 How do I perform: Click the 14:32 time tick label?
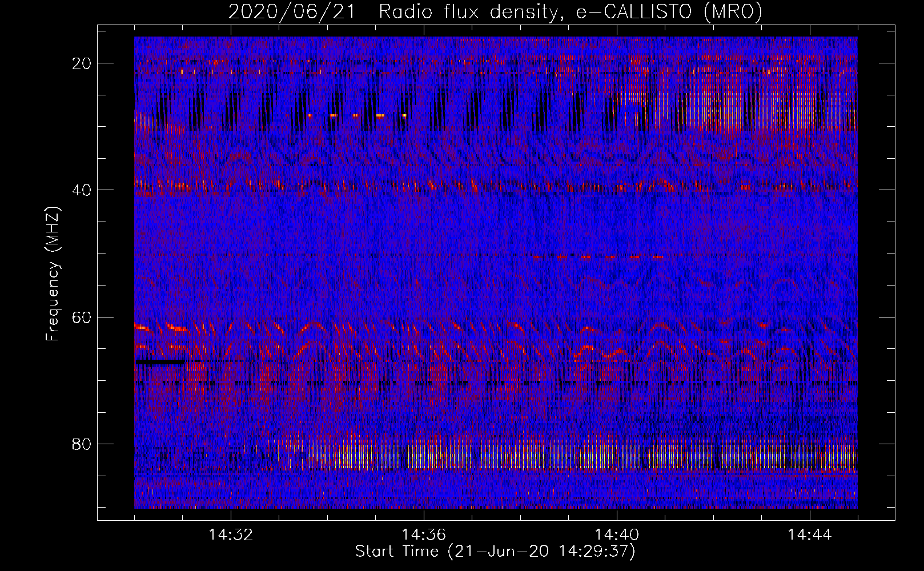(x=231, y=535)
